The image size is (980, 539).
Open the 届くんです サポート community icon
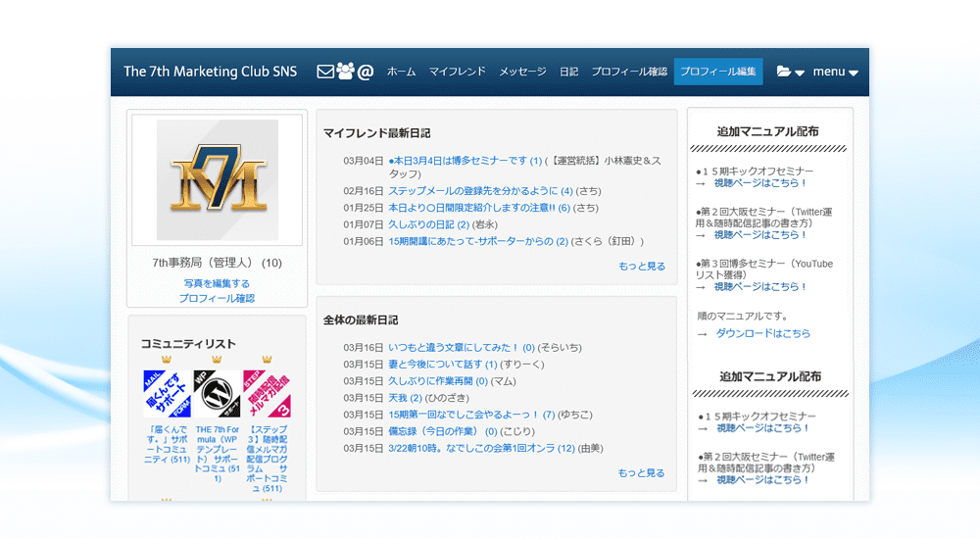(166, 394)
